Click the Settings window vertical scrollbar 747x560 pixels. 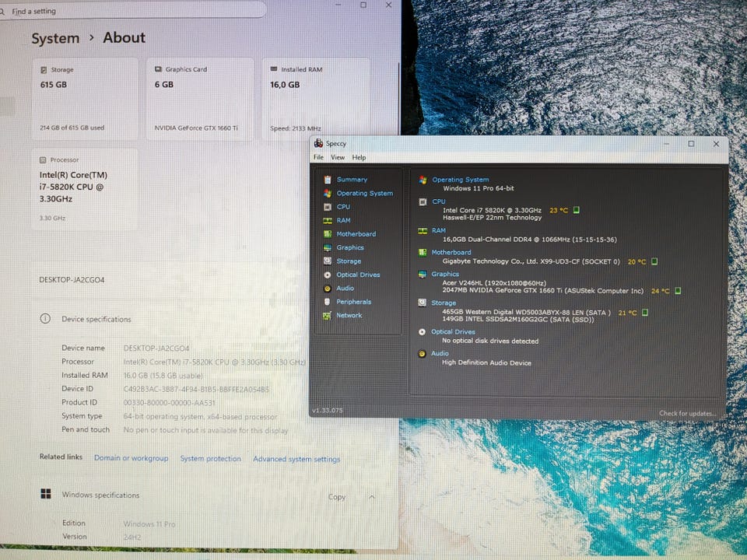click(398, 98)
